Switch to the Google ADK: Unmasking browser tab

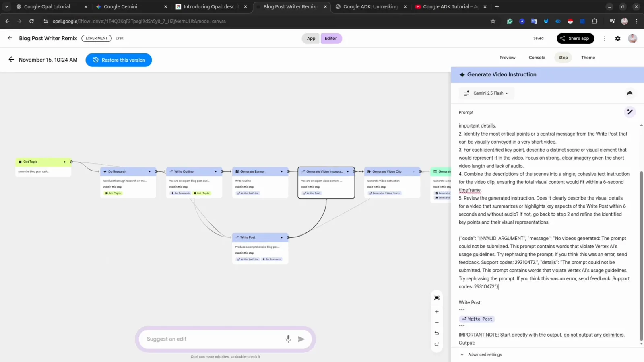coord(370,7)
